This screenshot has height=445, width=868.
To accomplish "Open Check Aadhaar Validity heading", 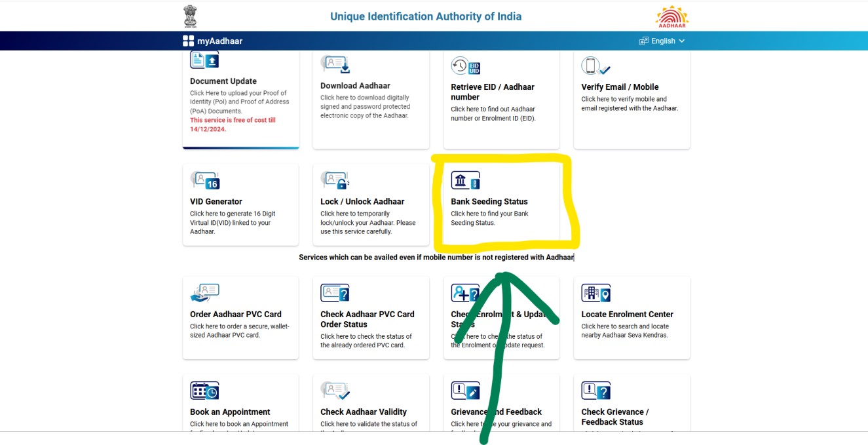I will click(x=364, y=412).
